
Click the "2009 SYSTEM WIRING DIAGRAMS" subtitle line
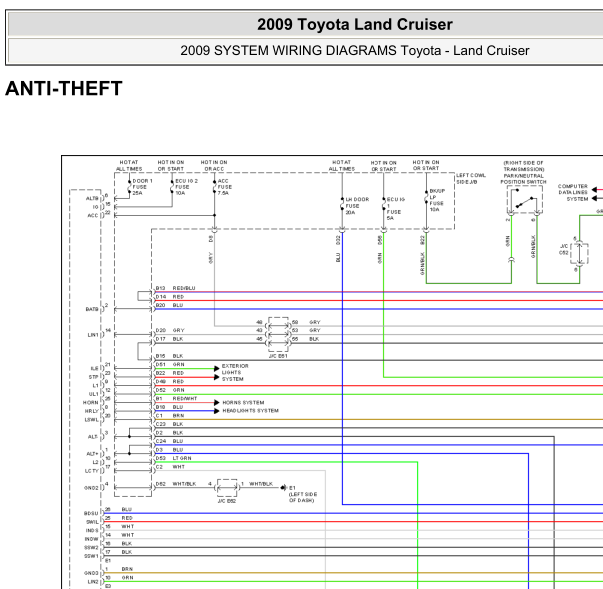355,51
